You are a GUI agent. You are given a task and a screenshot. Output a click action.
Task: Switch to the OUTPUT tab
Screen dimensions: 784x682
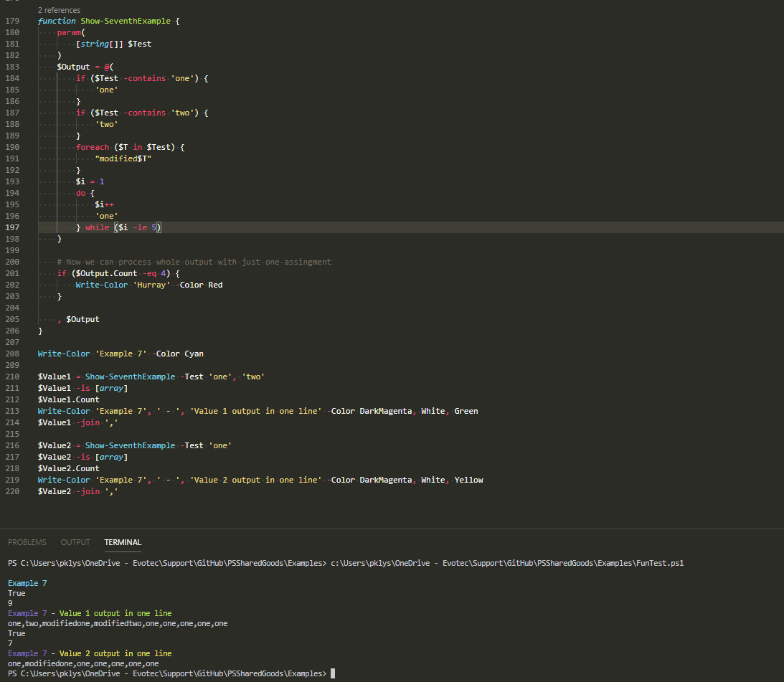[75, 542]
